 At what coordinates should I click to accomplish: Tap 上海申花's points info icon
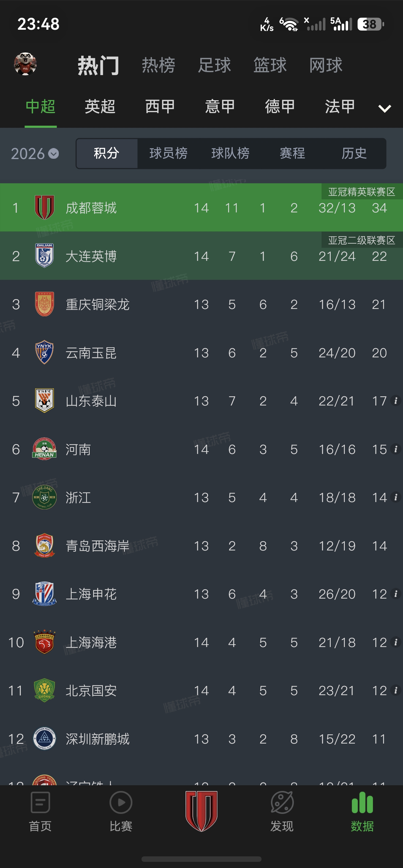coord(396,594)
